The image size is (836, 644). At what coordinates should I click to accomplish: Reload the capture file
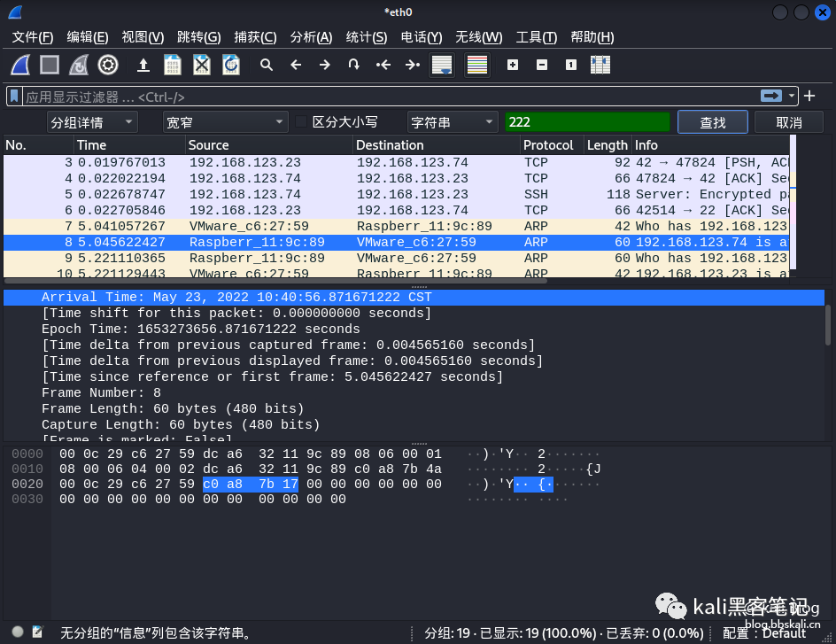coord(231,65)
